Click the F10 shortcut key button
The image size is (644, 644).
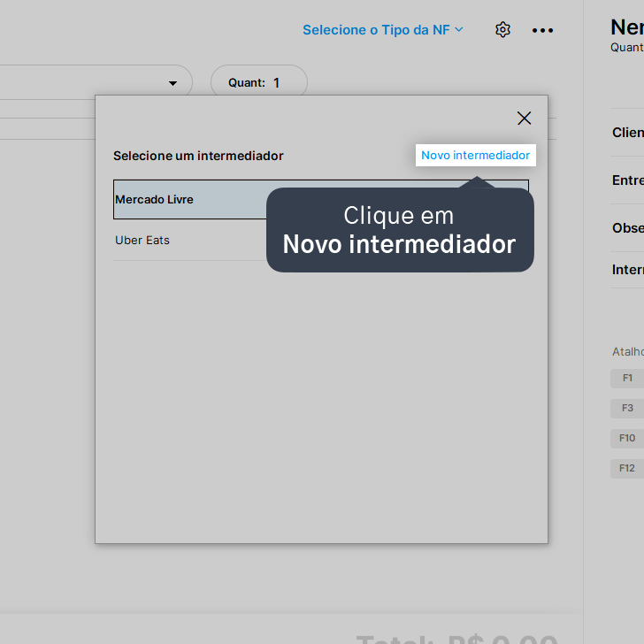(x=627, y=438)
